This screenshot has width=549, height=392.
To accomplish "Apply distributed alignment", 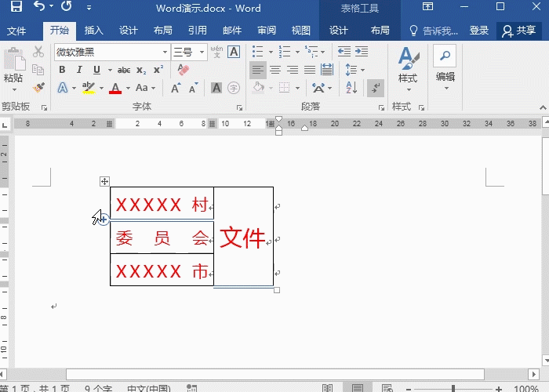I will 327,70.
